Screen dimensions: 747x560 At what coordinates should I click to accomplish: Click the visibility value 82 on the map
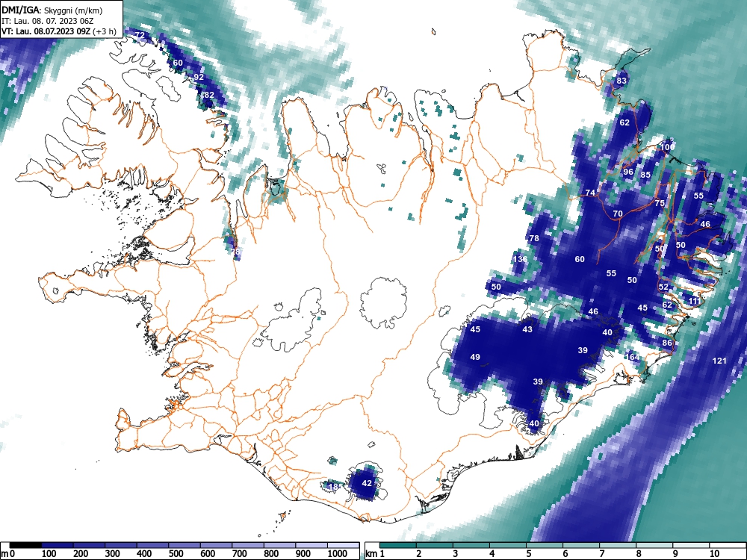coord(208,95)
